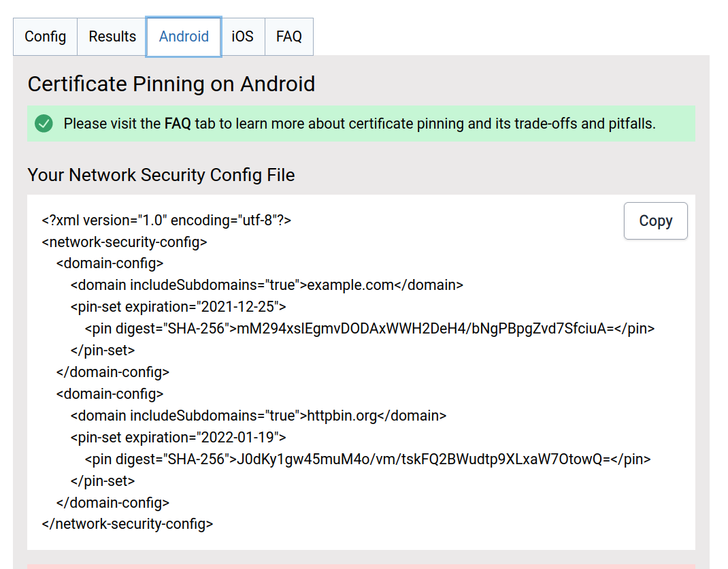Switch to the iOS tab
This screenshot has height=569, width=728.
[x=242, y=37]
